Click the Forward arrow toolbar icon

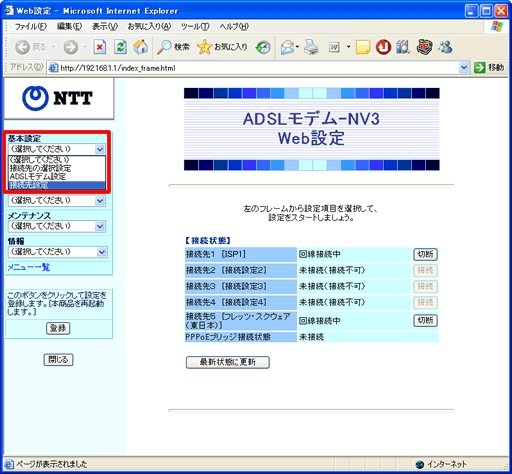click(x=71, y=47)
